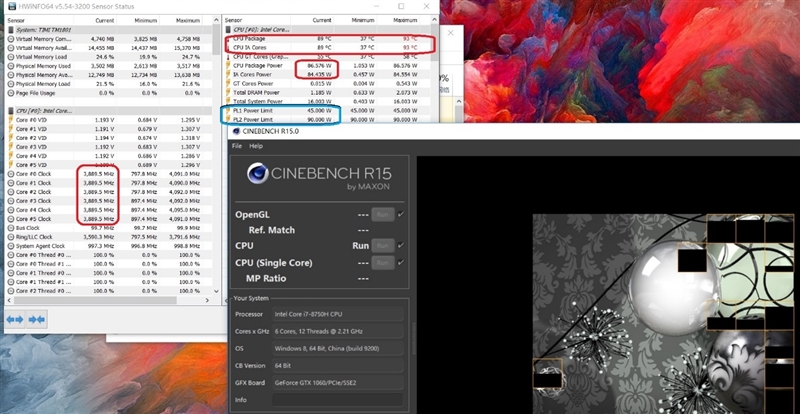Click the right navigation arrows icon in HWiNFO
Viewport: 800px width, 414px height.
tap(37, 319)
